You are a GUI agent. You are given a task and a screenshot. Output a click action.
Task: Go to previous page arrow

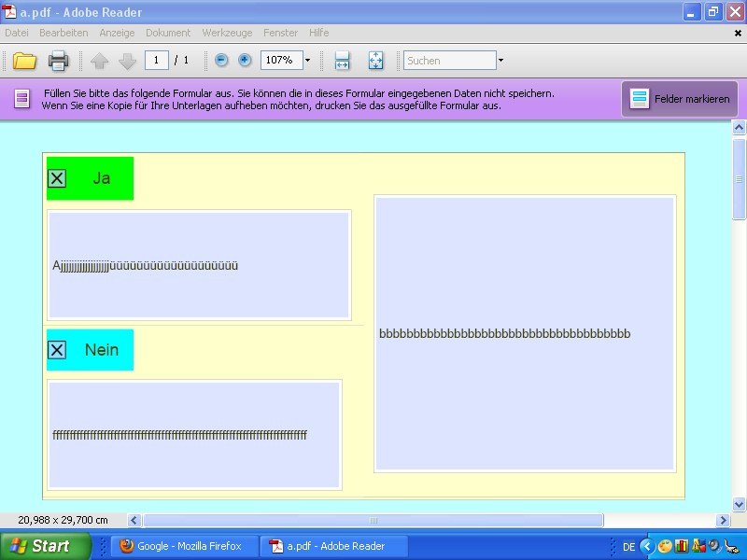tap(100, 61)
